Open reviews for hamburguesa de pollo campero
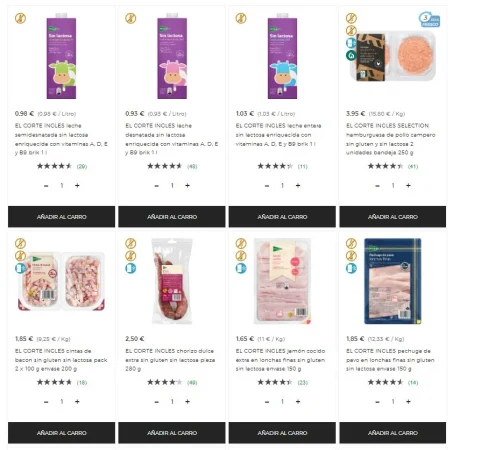This screenshot has width=481, height=450. tap(413, 166)
